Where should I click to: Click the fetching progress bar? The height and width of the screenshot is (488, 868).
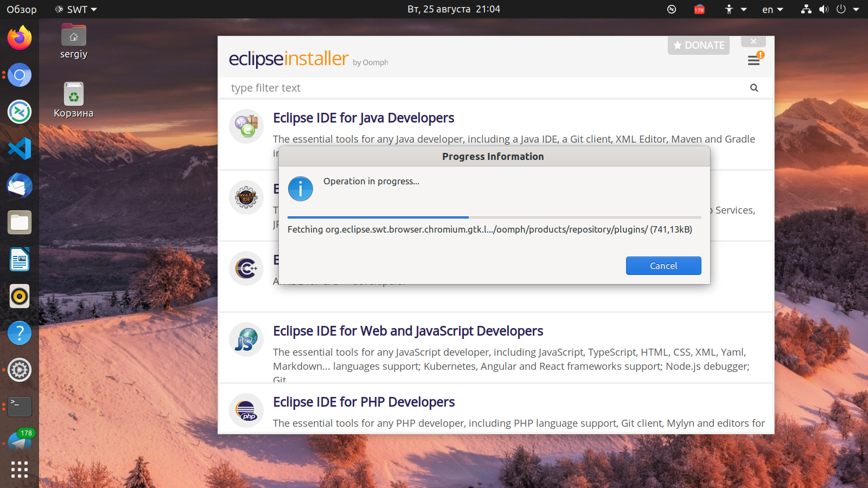(x=494, y=217)
